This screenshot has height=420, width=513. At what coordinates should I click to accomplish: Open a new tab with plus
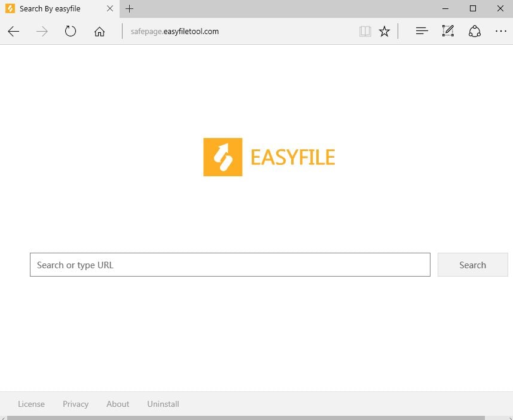(129, 9)
